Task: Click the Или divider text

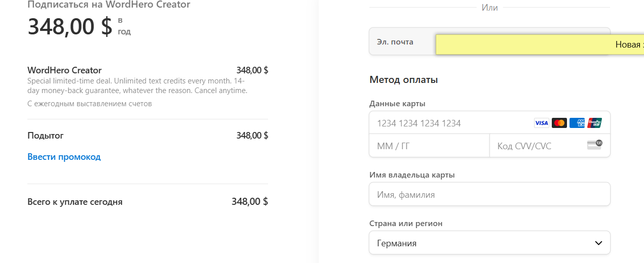Action: [x=489, y=8]
